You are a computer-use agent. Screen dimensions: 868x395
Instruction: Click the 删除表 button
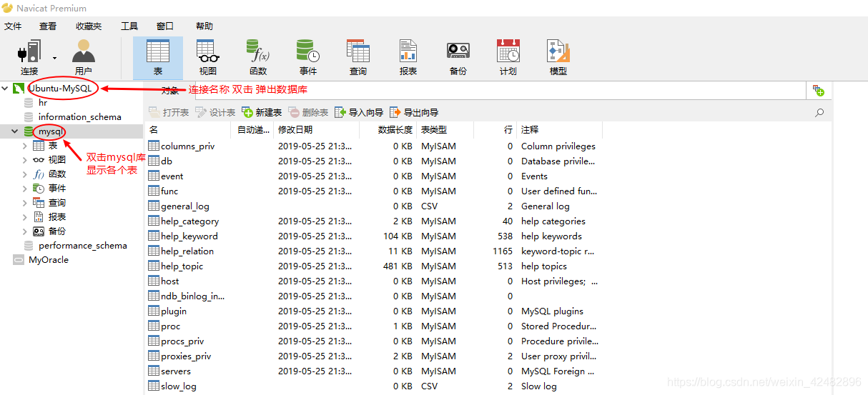308,113
